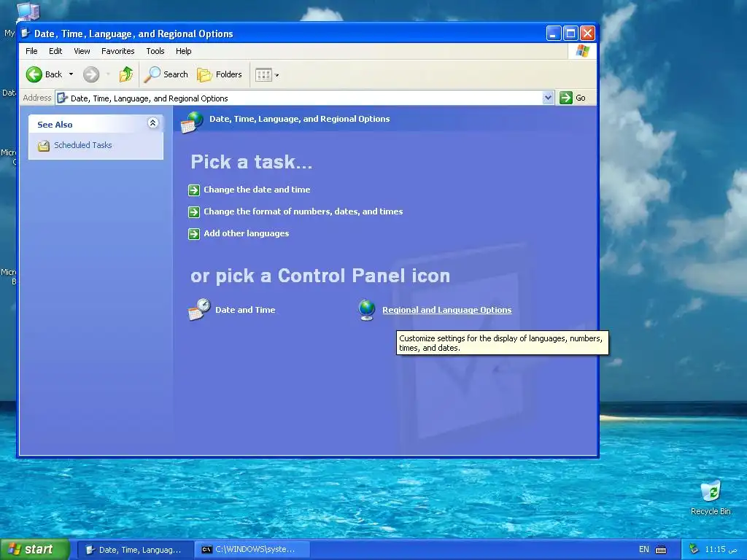The image size is (747, 560).
Task: Click the EN language indicator
Action: pos(643,550)
